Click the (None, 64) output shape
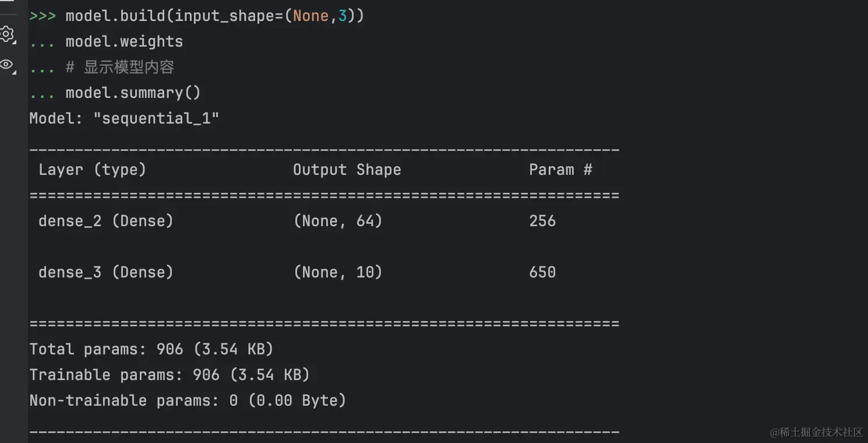This screenshot has width=868, height=443. (x=338, y=221)
